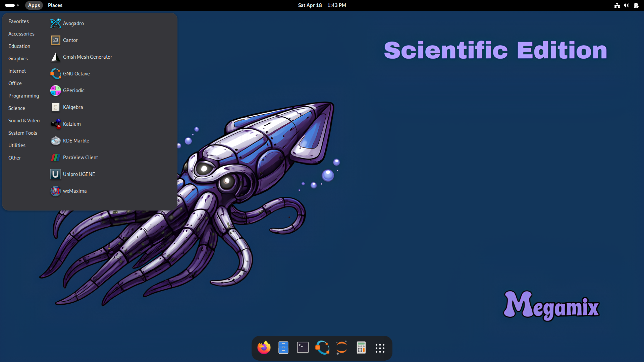This screenshot has height=362, width=644.
Task: Open Jupyter from the dock
Action: pyautogui.click(x=341, y=348)
